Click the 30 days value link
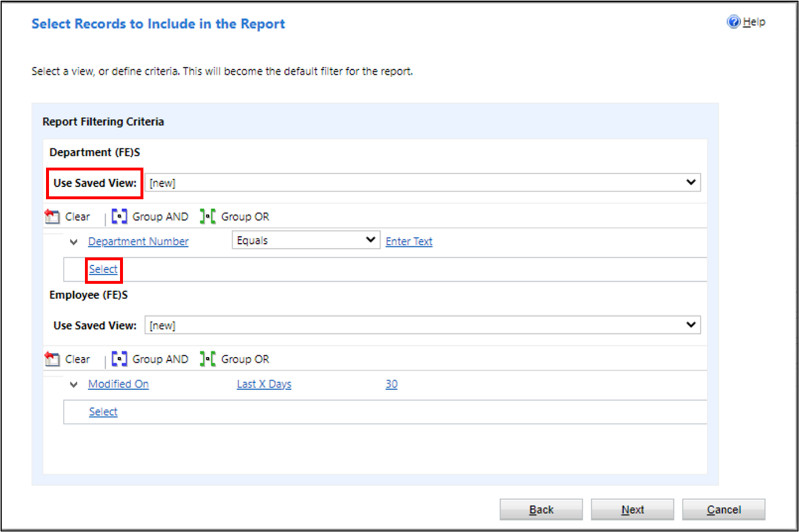 tap(392, 384)
